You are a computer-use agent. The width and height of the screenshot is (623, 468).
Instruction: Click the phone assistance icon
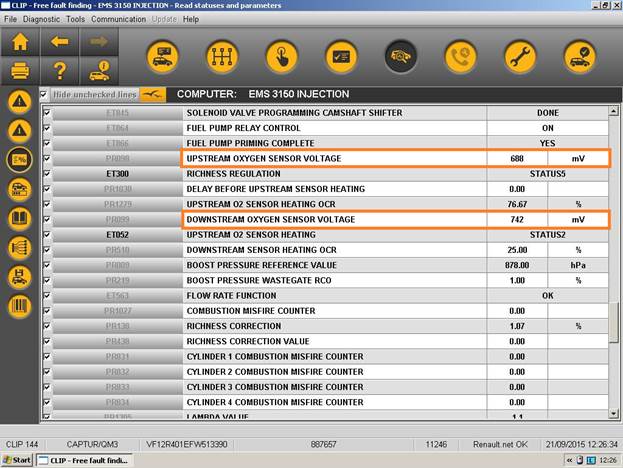click(x=460, y=57)
